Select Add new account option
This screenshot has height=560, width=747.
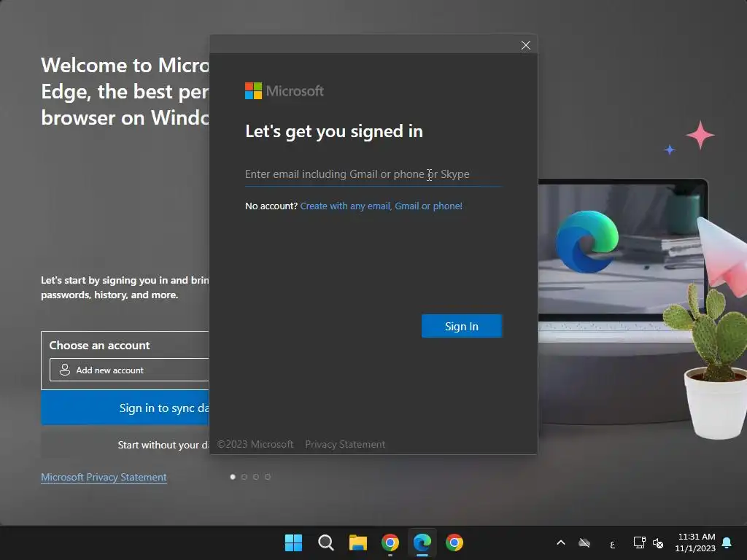point(129,370)
